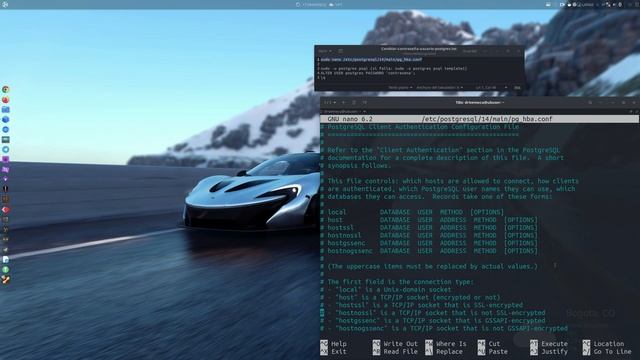Click the 'hostgssenc' DATABASE USER format line
The height and width of the screenshot is (360, 640).
429,243
